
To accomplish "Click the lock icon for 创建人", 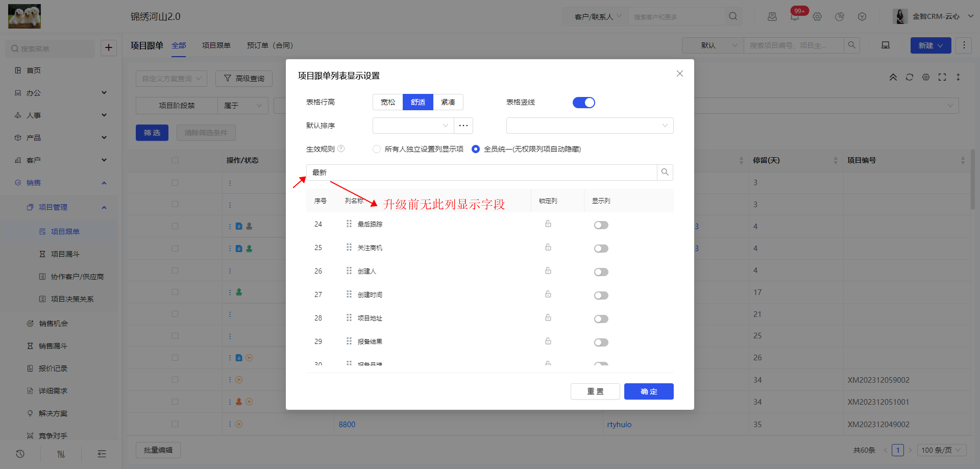I will tap(548, 270).
